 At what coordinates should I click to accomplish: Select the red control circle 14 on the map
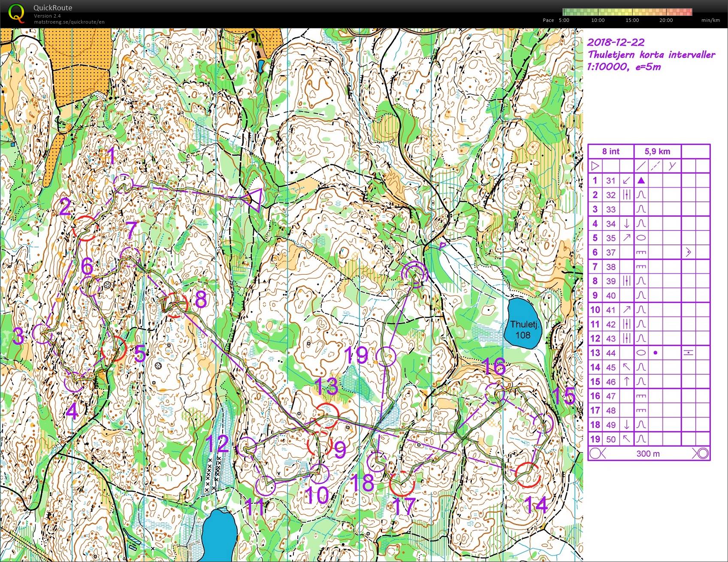[527, 475]
